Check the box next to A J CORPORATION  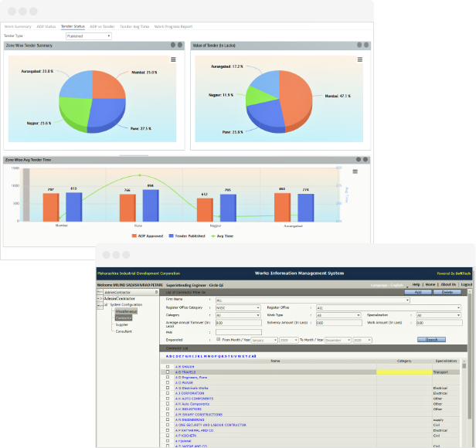pyautogui.click(x=168, y=393)
